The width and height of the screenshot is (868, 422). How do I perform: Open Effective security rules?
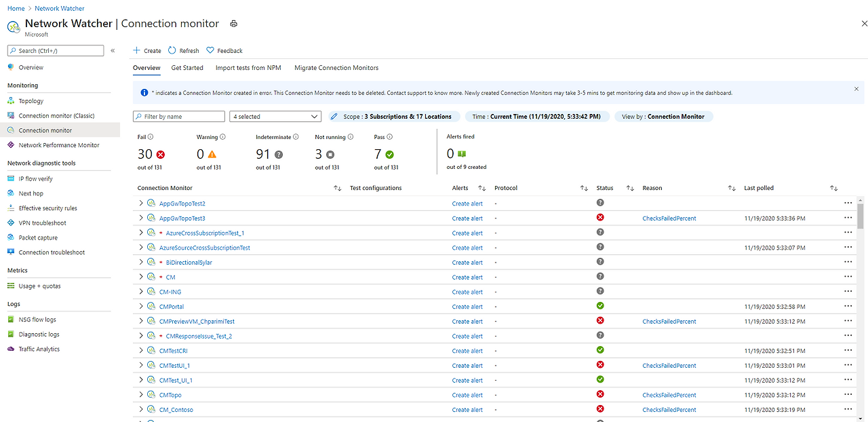(x=48, y=208)
